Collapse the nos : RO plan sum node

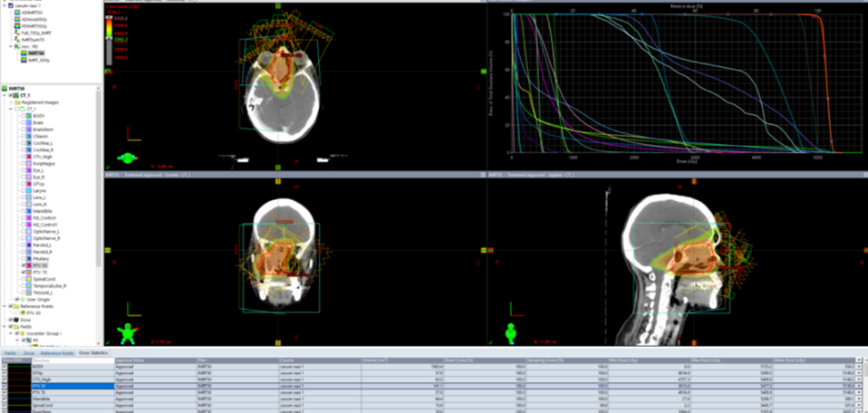coord(11,46)
